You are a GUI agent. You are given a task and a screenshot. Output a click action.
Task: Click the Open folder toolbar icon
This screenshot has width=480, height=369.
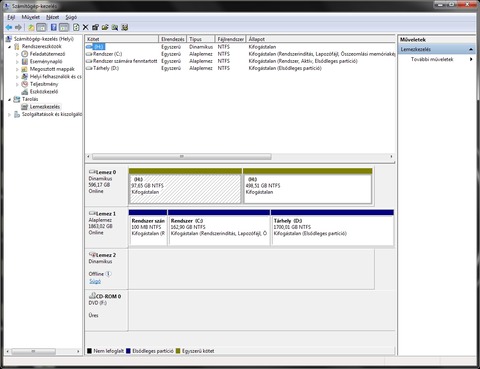[105, 27]
